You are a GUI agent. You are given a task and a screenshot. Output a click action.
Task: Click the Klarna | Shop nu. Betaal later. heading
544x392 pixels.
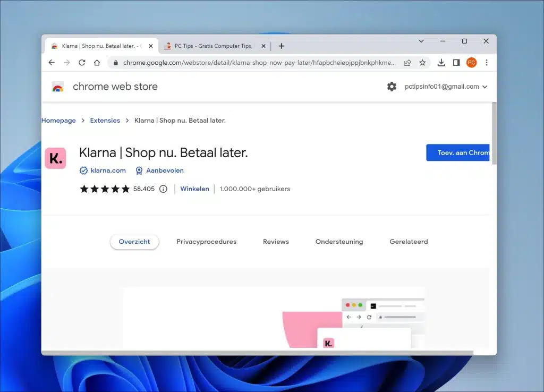pyautogui.click(x=164, y=152)
